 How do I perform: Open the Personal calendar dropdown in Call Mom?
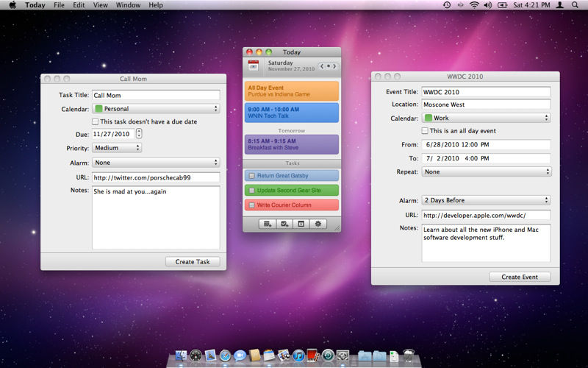[x=156, y=108]
